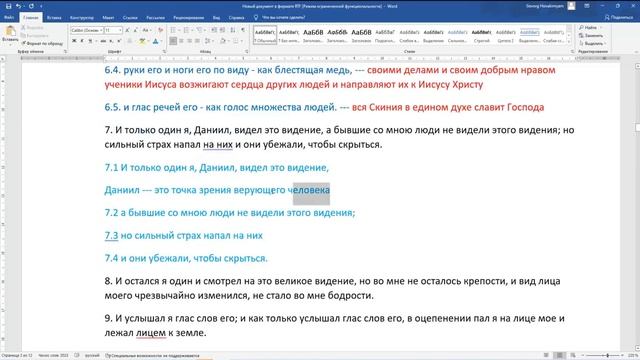
Task: Increase the paragraph indent
Action: 222,30
